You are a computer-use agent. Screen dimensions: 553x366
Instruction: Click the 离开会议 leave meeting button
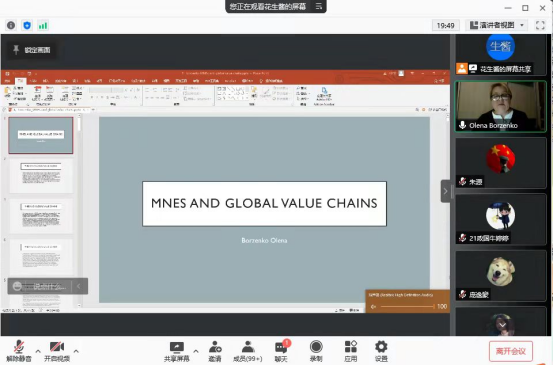511,351
